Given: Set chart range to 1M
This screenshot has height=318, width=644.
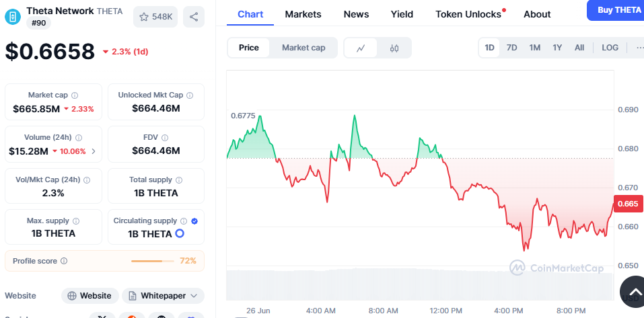Looking at the screenshot, I should (535, 48).
